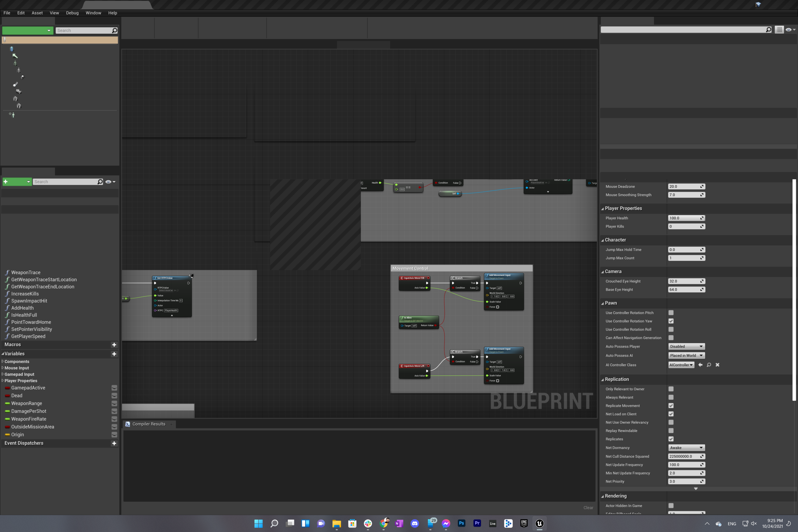Add a new macro with the plus icon
This screenshot has width=798, height=532.
114,345
